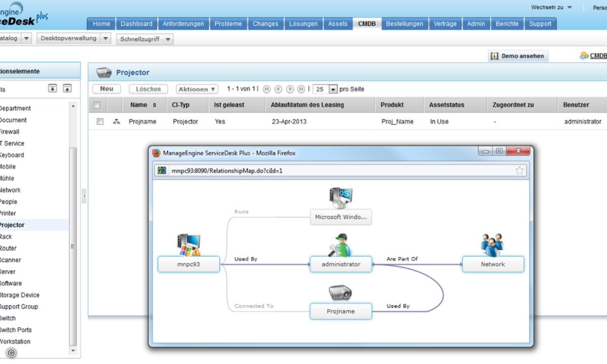Screen dimensions: 607x364
Task: Click the Microsoft Windo... node box
Action: coord(341,217)
